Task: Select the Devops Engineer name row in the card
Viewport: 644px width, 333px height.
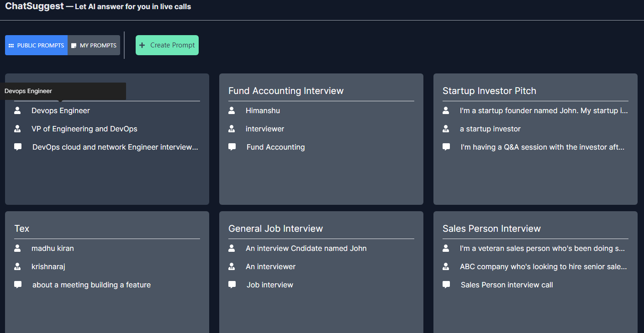Action: (x=61, y=110)
